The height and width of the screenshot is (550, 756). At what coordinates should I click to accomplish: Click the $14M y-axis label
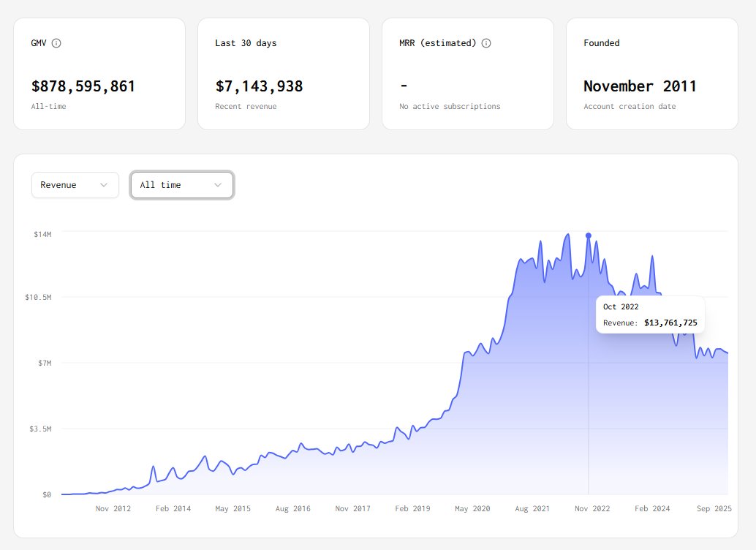42,234
